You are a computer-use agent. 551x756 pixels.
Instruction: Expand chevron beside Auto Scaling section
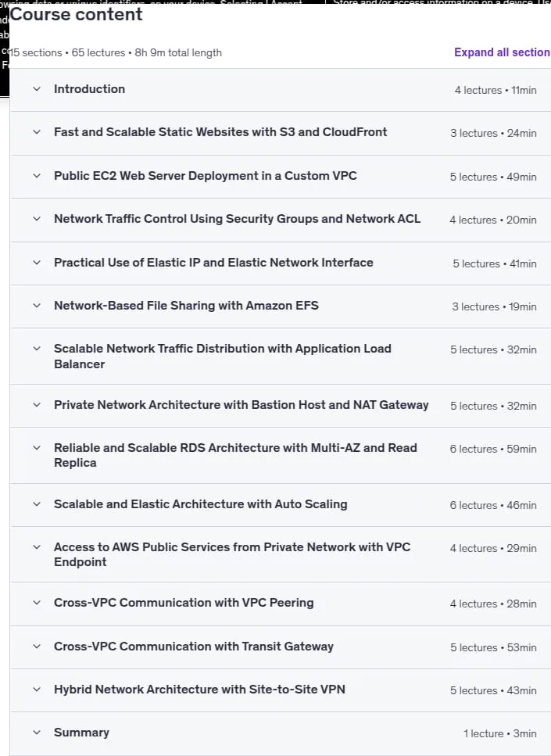coord(37,503)
